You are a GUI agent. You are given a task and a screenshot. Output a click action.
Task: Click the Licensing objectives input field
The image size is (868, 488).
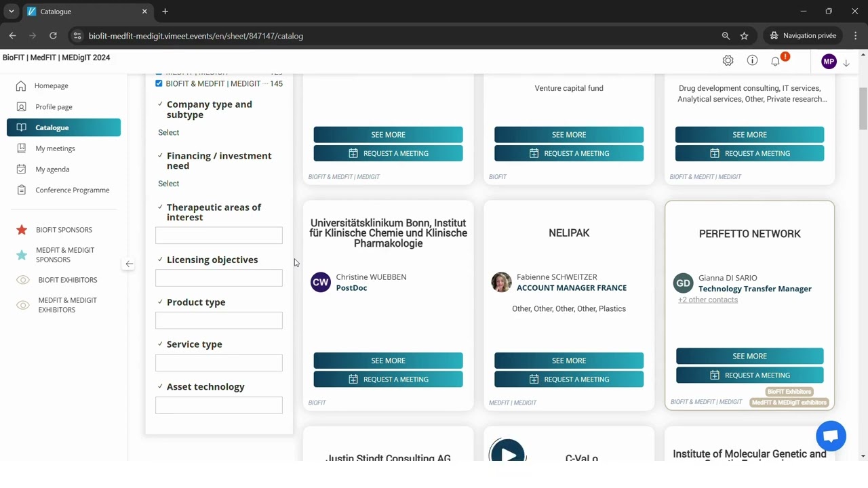coord(219,278)
